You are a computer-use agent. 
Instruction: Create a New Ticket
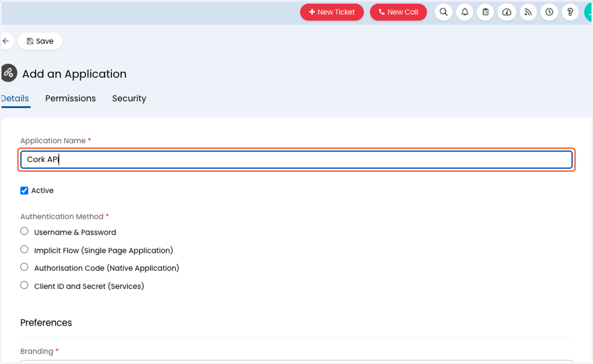[332, 12]
